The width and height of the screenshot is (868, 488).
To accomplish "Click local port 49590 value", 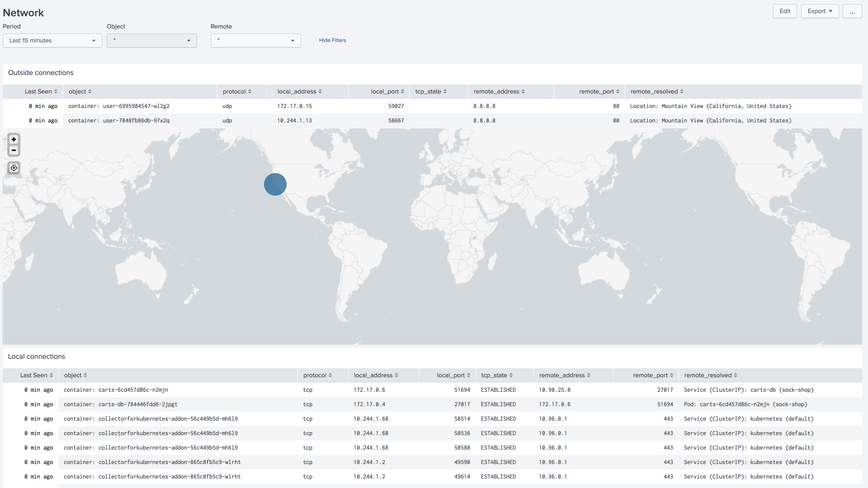I will pyautogui.click(x=462, y=462).
